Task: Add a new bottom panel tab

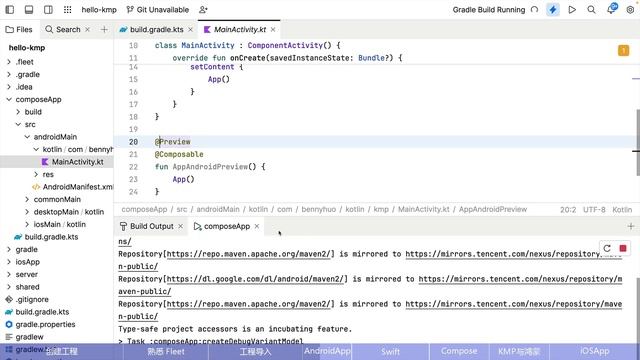Action: point(631,226)
